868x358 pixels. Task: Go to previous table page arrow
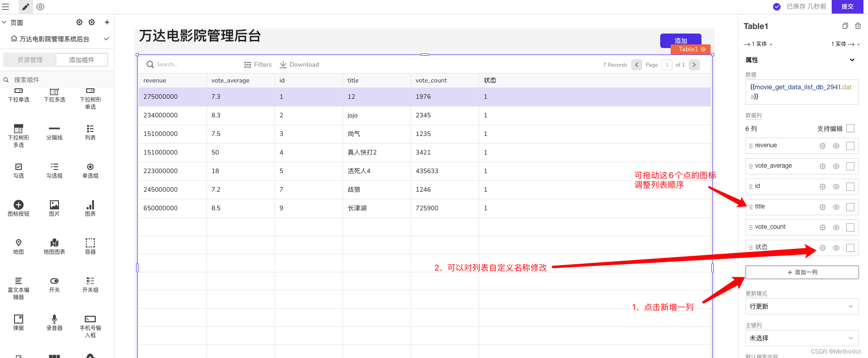click(x=637, y=65)
